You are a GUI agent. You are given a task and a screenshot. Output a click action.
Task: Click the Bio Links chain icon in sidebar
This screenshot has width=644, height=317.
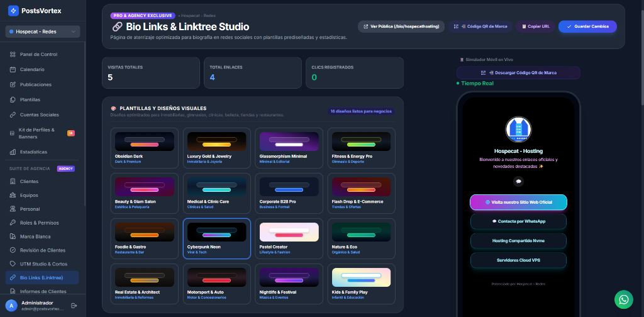pyautogui.click(x=13, y=277)
